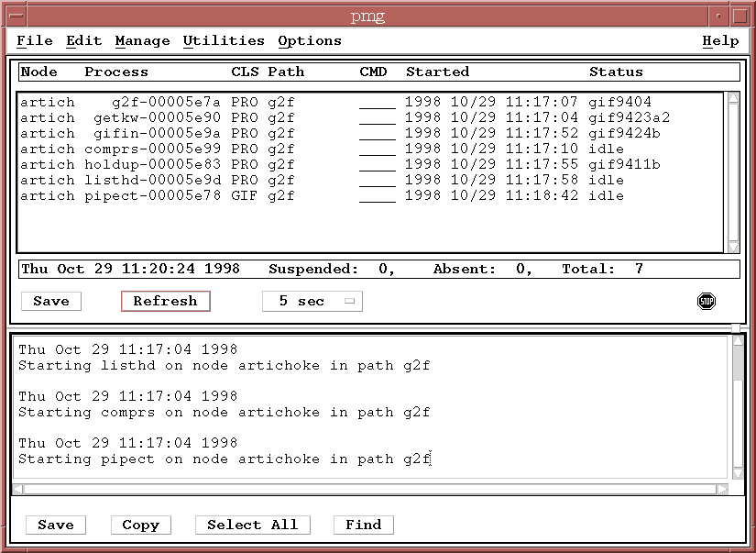
Task: Click the process list scroll-up arrow
Action: pos(733,98)
